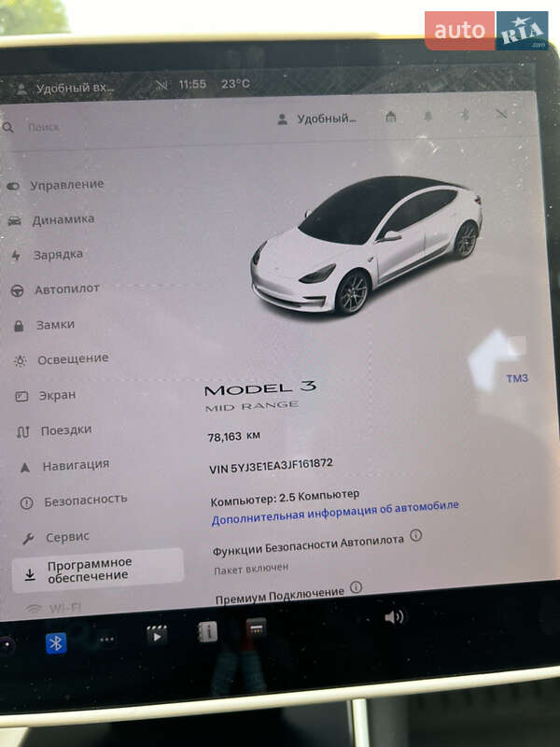
Task: Open the Замки settings section
Action: coord(44,325)
